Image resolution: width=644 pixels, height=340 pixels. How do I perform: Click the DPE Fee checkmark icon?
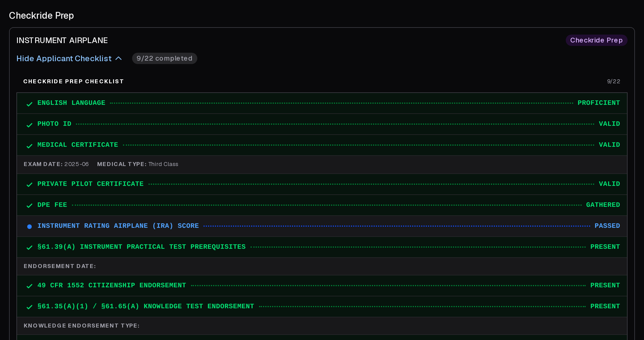point(29,205)
